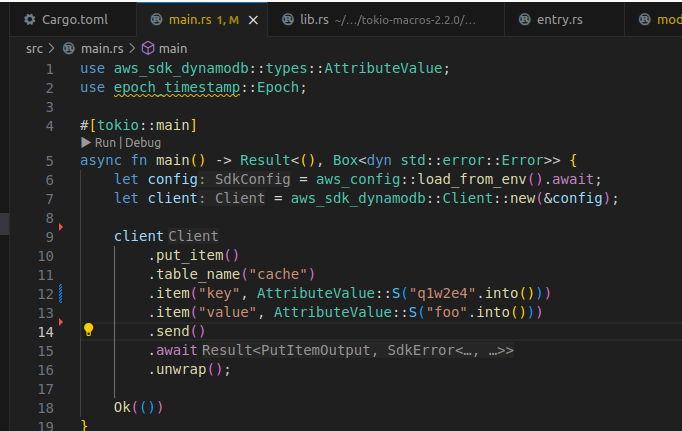Open the src folder breadcrumb

click(35, 48)
